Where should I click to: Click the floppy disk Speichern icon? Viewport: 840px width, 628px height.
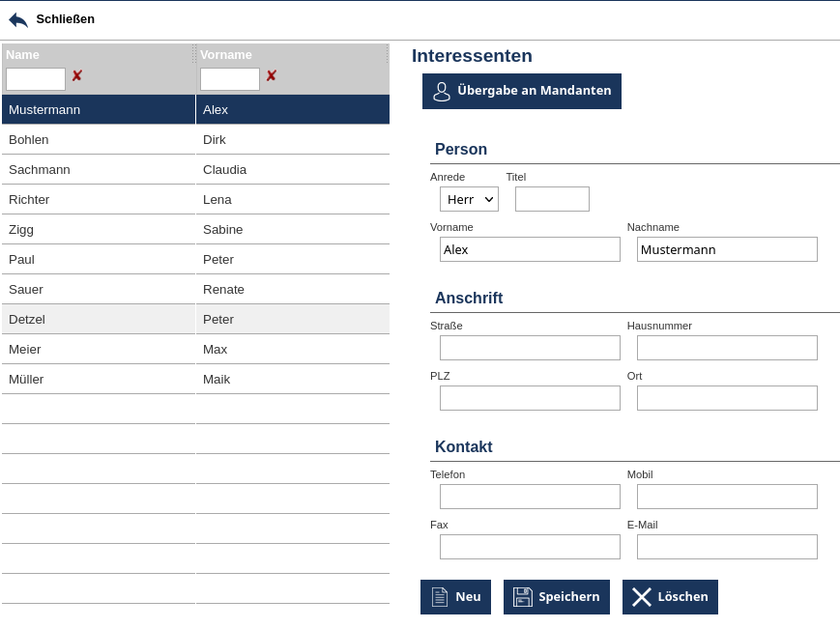pos(523,597)
